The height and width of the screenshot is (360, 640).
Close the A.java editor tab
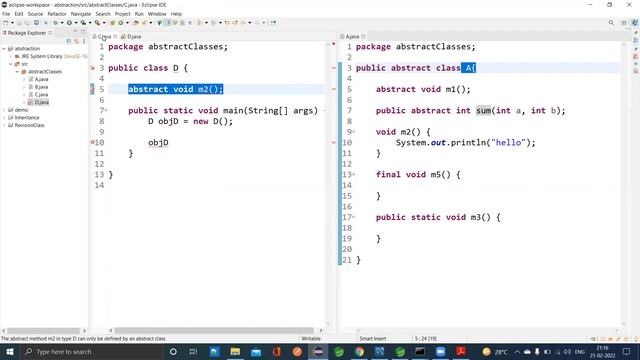click(x=363, y=36)
